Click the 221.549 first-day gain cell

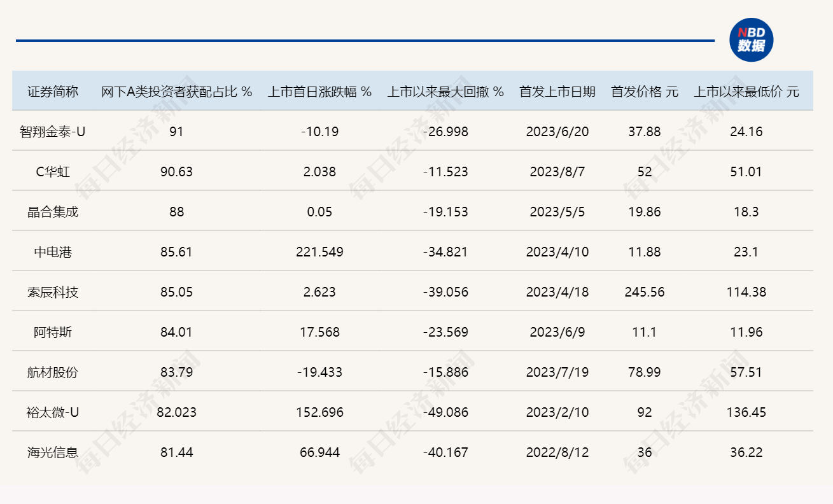click(319, 252)
